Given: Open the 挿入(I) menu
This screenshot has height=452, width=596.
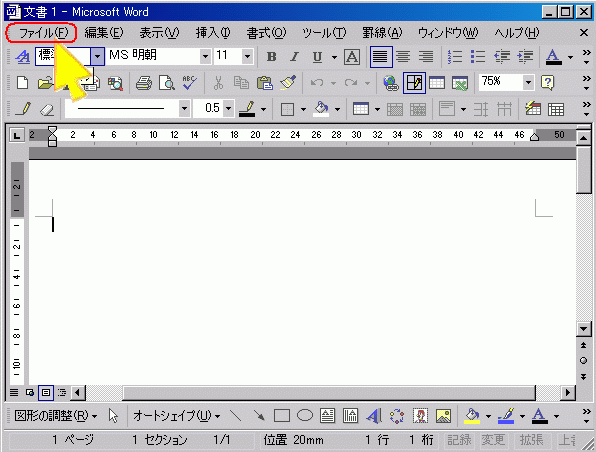Looking at the screenshot, I should tap(213, 33).
